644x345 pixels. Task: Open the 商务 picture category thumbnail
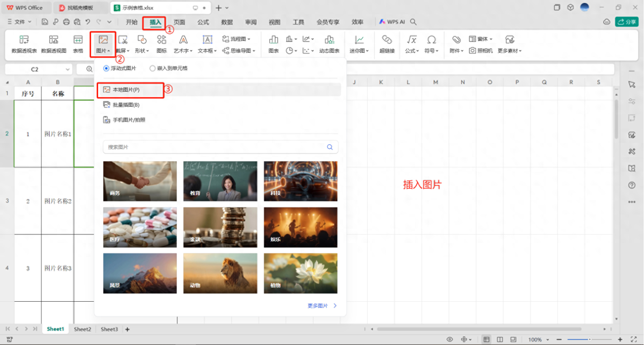click(x=140, y=181)
